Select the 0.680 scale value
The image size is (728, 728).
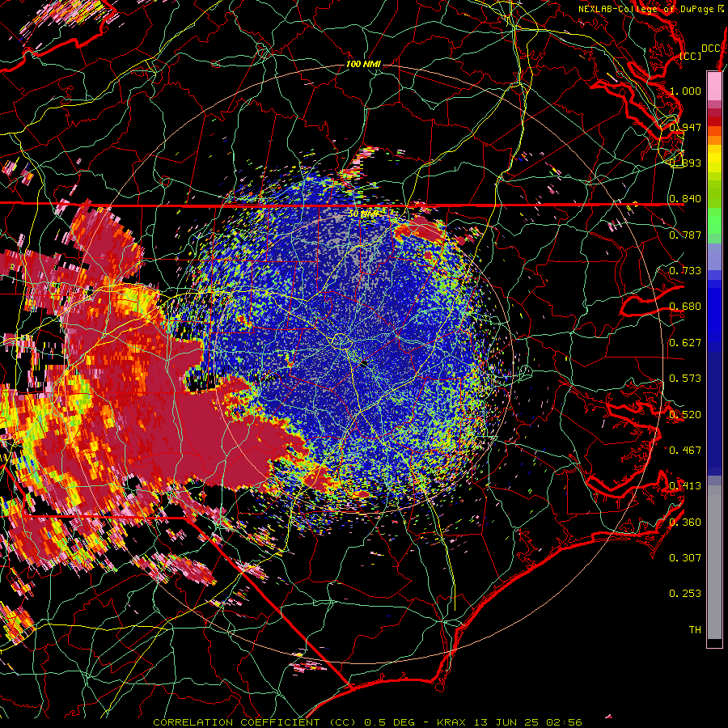click(685, 307)
